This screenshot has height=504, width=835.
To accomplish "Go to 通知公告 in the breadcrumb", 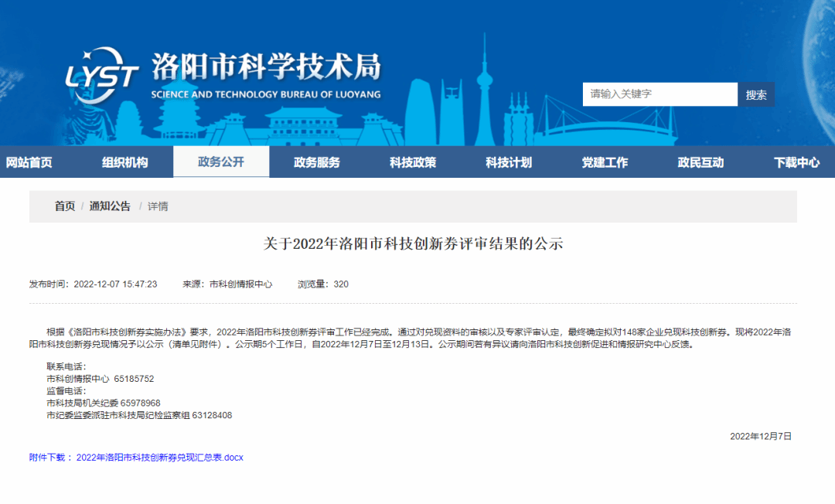I will [x=110, y=206].
